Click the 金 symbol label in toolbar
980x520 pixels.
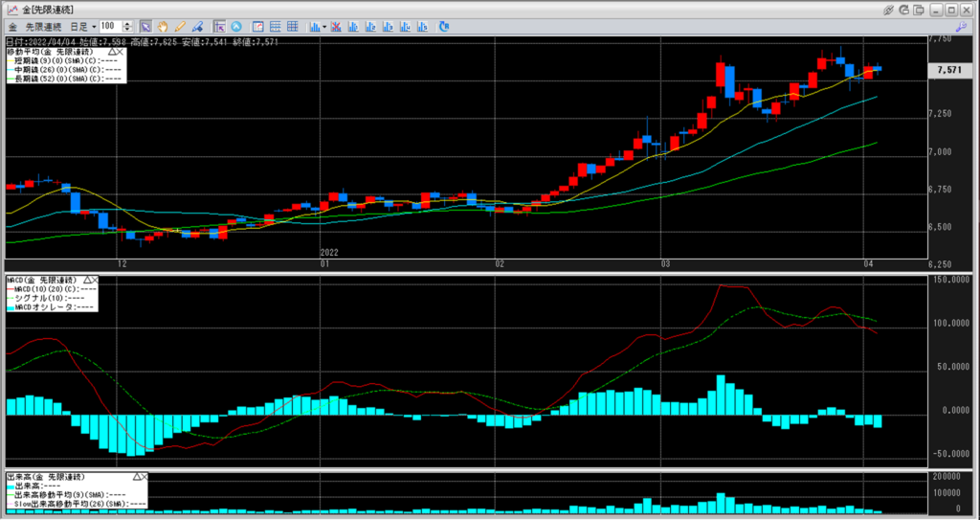pos(11,26)
